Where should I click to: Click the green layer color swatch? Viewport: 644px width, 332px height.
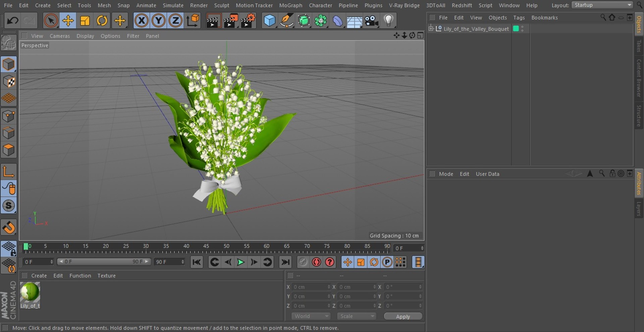point(516,28)
